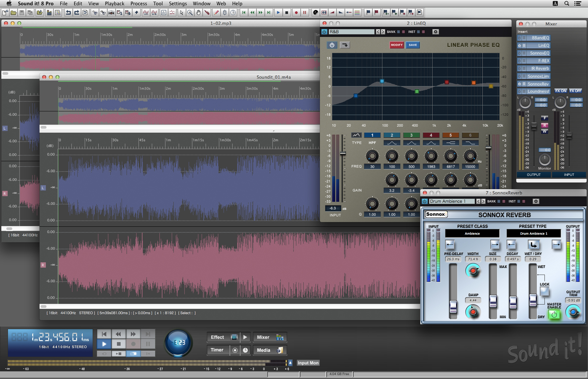
Task: Click the Ambience preset class display
Action: coord(472,234)
